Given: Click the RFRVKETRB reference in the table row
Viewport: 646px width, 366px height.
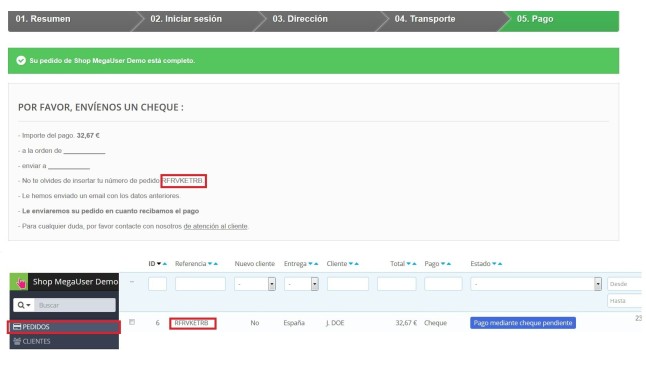Looking at the screenshot, I should pyautogui.click(x=191, y=323).
